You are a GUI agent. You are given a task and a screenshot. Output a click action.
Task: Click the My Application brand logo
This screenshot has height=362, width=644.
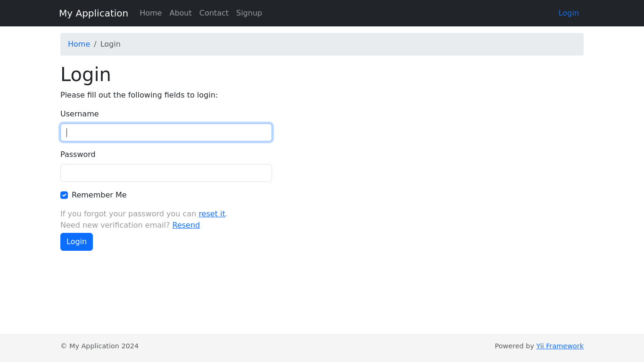(x=93, y=13)
